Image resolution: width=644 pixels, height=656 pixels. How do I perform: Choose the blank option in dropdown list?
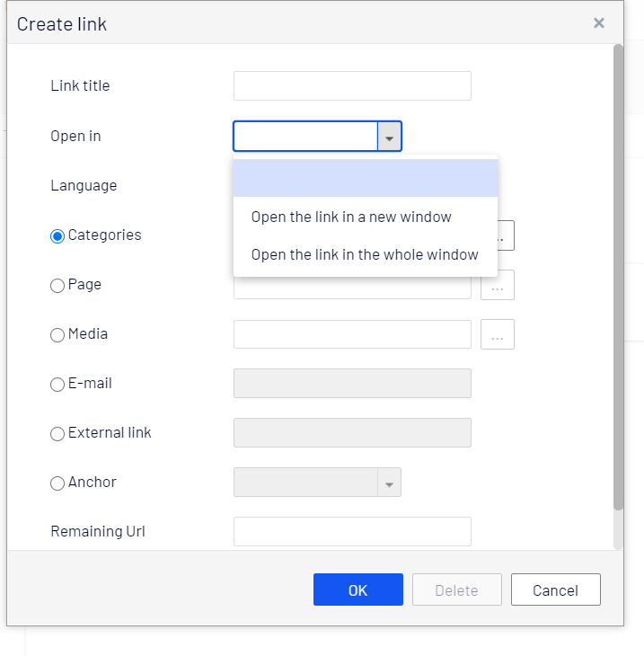click(x=365, y=178)
